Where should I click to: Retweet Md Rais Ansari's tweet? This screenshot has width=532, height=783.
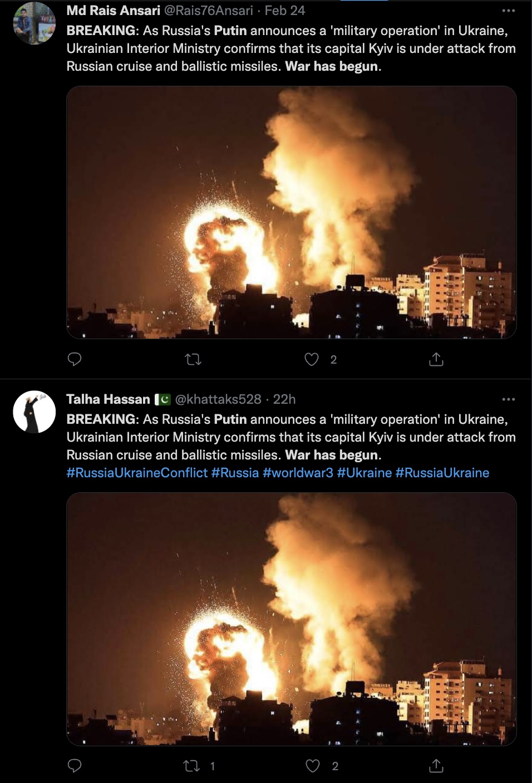[x=193, y=359]
